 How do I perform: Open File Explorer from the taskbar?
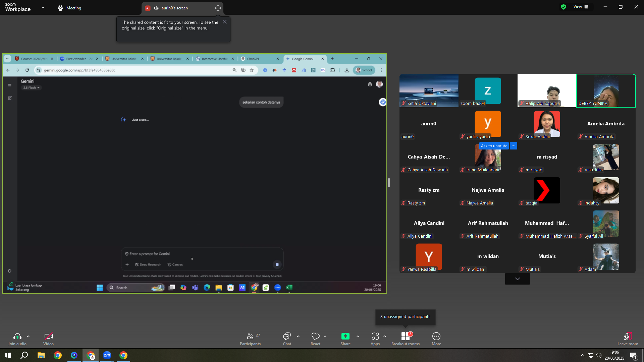point(41,355)
